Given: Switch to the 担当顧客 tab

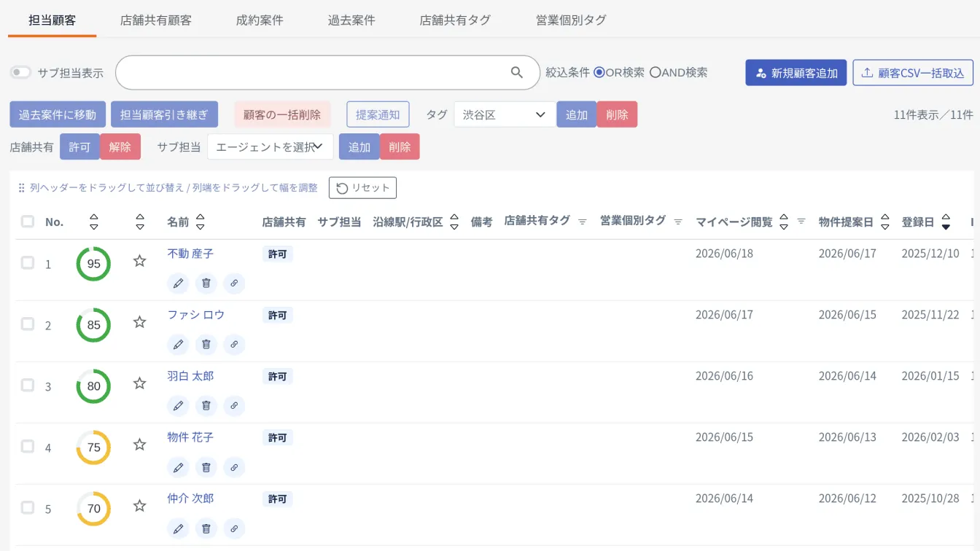Looking at the screenshot, I should [52, 20].
